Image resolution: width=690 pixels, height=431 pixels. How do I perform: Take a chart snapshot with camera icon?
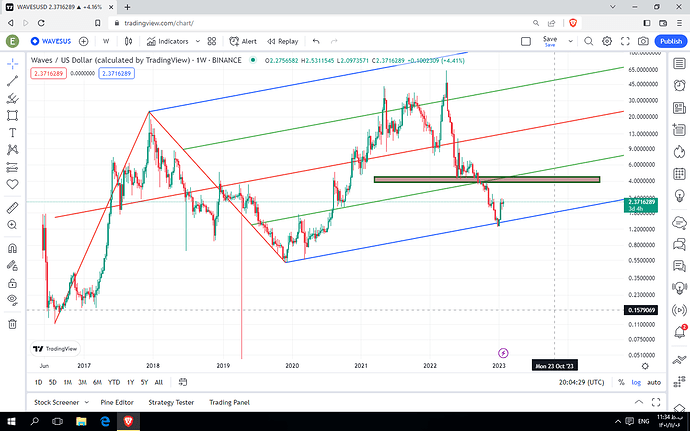tap(642, 41)
